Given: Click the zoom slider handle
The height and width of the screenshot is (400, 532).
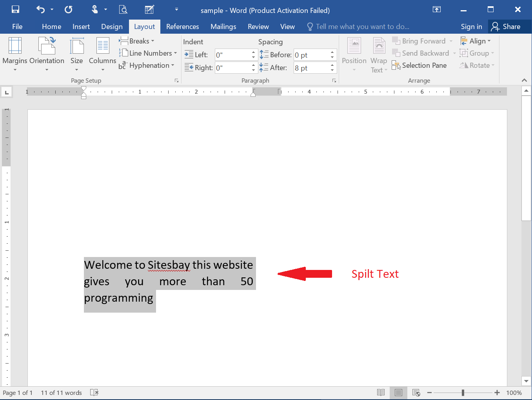Looking at the screenshot, I should (463, 393).
